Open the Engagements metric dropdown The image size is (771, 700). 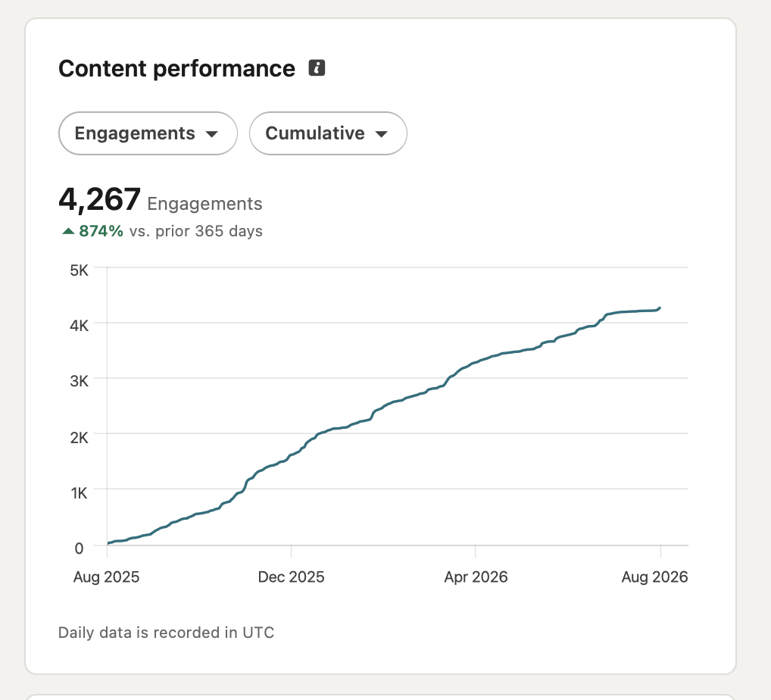click(148, 133)
